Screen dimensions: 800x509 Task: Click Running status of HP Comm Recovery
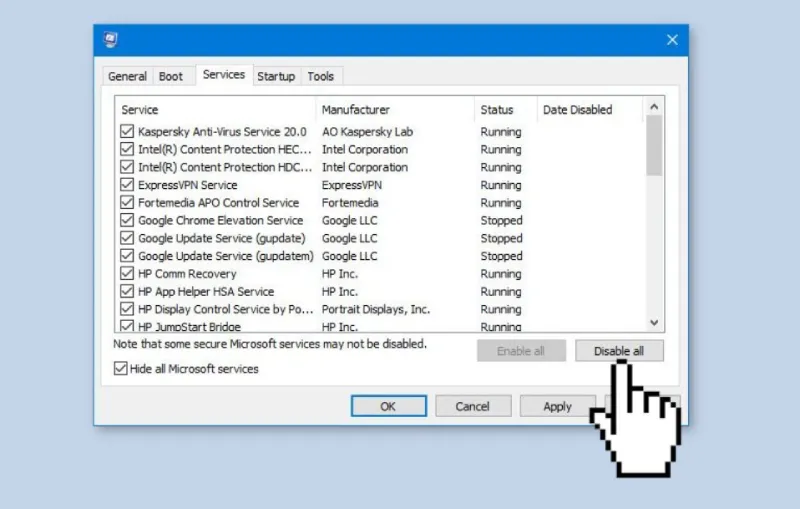pyautogui.click(x=501, y=274)
